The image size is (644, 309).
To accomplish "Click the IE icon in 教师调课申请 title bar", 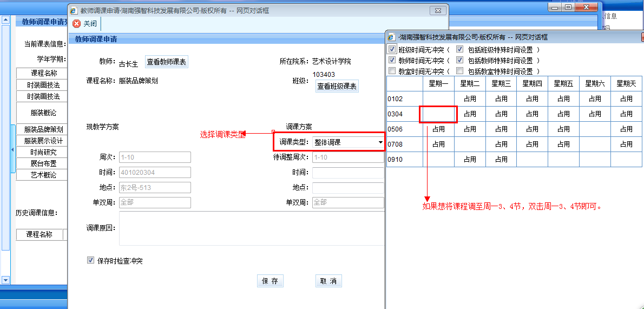I will tap(74, 10).
